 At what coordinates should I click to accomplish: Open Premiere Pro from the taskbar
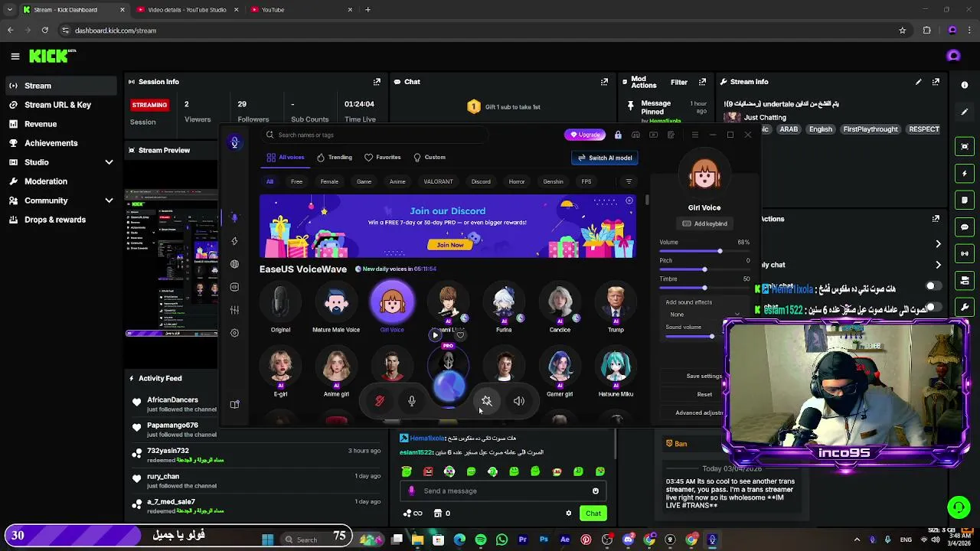point(523,540)
